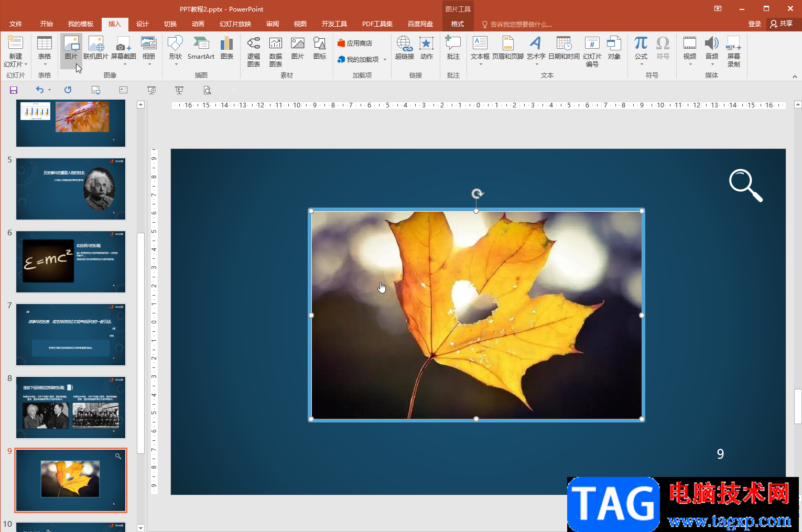Switch to the Animations (动画) tab
The height and width of the screenshot is (532, 802).
pos(198,24)
